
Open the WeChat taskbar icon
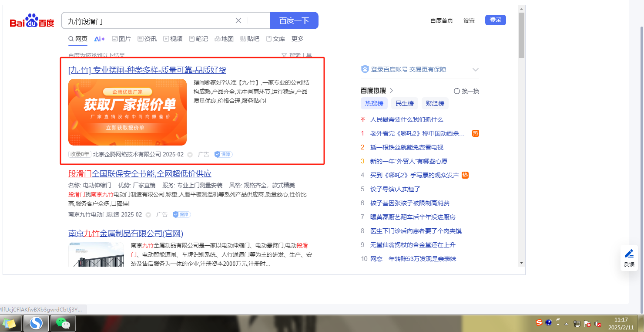[64, 323]
